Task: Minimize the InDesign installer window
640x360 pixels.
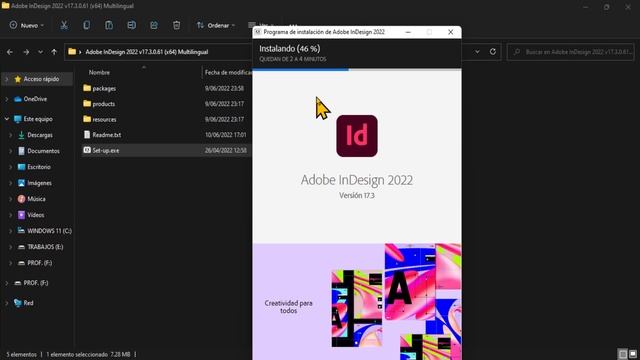Action: 408,32
